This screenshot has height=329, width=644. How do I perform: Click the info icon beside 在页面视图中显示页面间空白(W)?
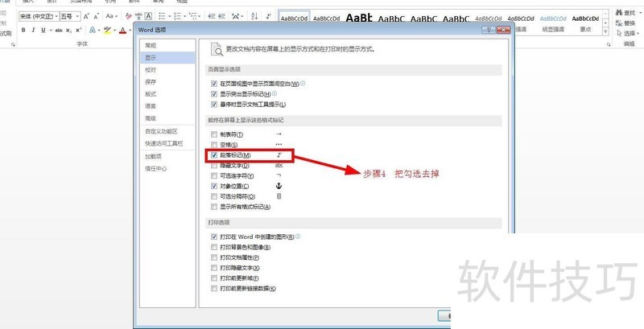[303, 84]
